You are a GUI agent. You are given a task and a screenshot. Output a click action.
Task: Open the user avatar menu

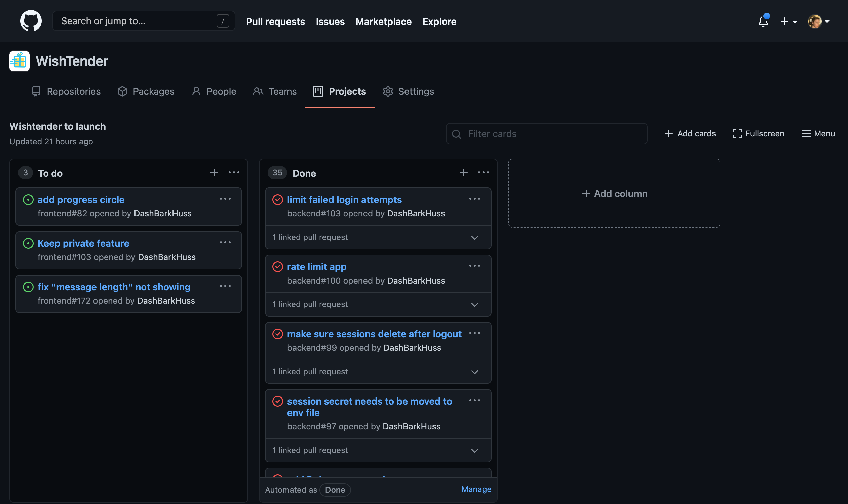click(818, 22)
